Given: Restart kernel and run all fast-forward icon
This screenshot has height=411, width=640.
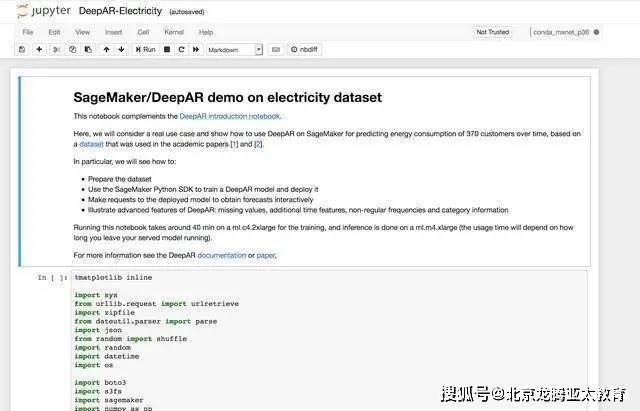Looking at the screenshot, I should point(196,49).
